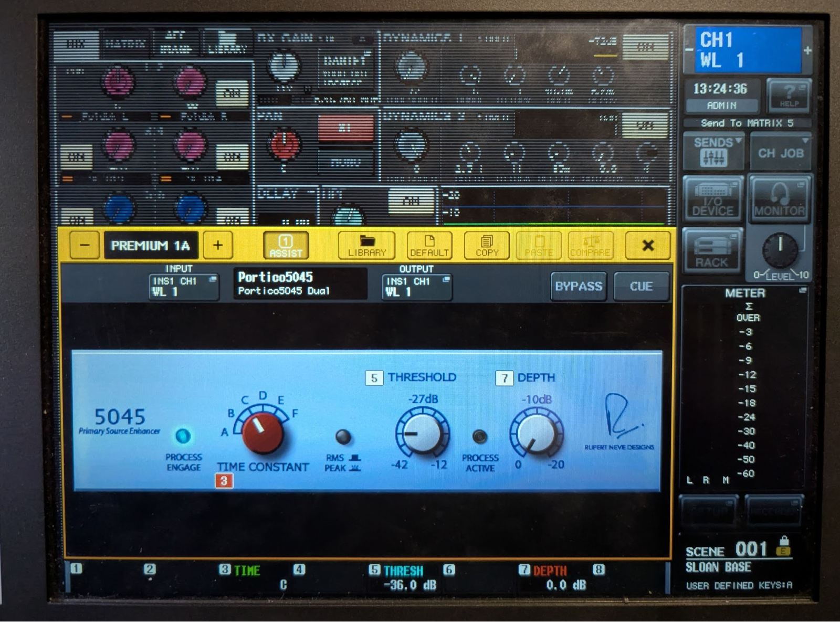840x622 pixels.
Task: Select next channel with plus beside CH1
Action: click(807, 50)
